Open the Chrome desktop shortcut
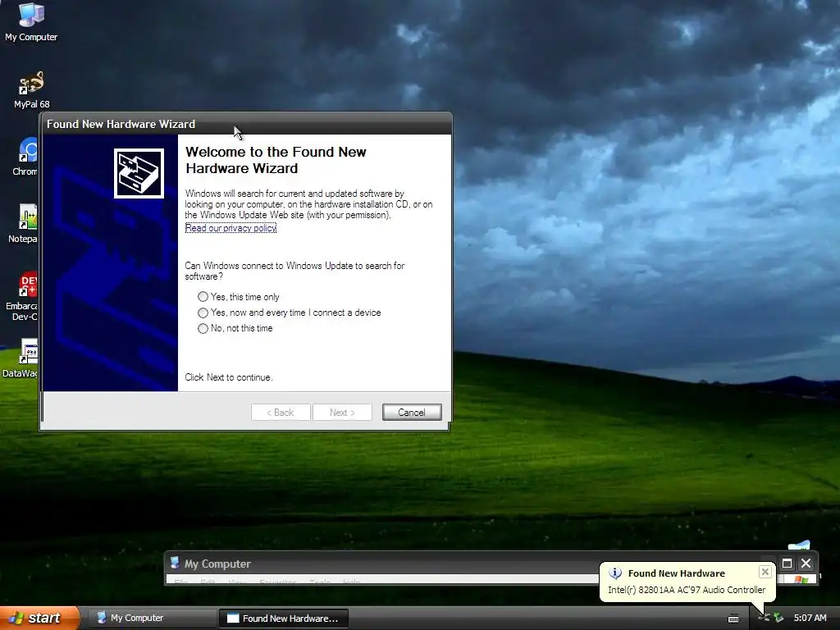The width and height of the screenshot is (840, 630). click(25, 157)
